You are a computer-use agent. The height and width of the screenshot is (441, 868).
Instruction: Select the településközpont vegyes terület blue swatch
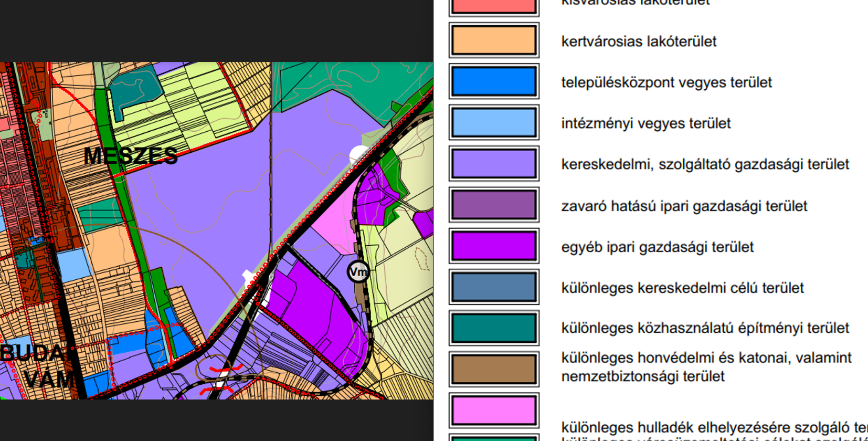click(494, 81)
